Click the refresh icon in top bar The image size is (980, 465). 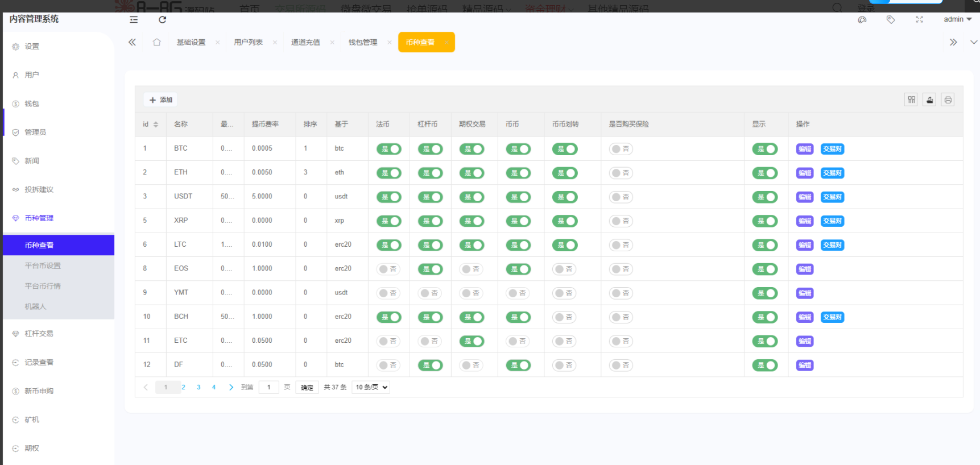[x=162, y=20]
